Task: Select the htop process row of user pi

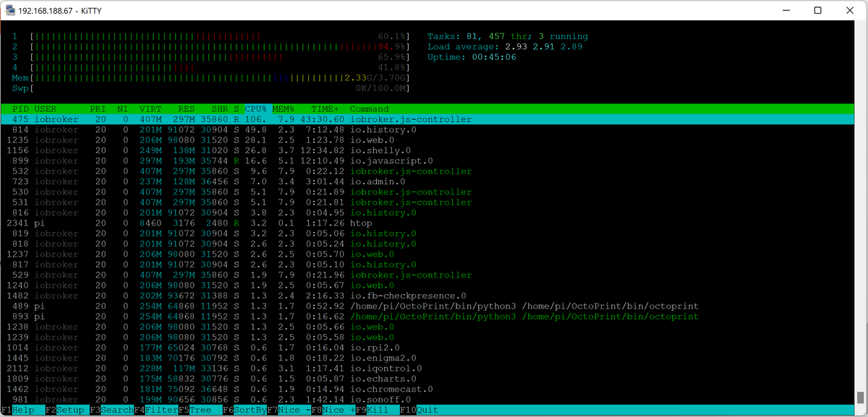Action: tap(427, 223)
